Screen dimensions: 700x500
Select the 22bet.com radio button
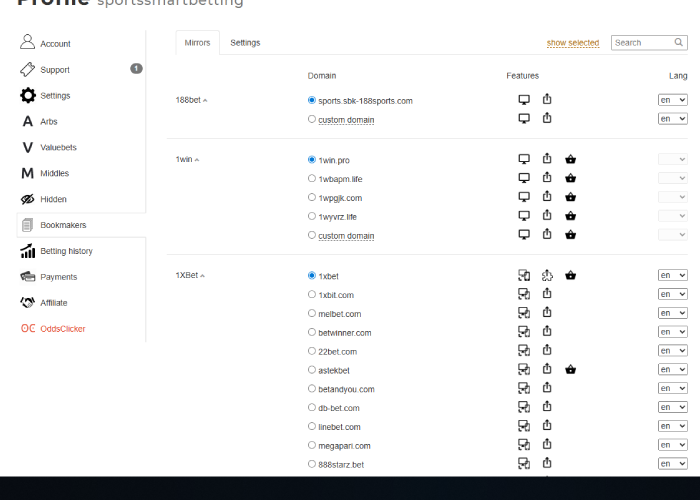(x=312, y=351)
